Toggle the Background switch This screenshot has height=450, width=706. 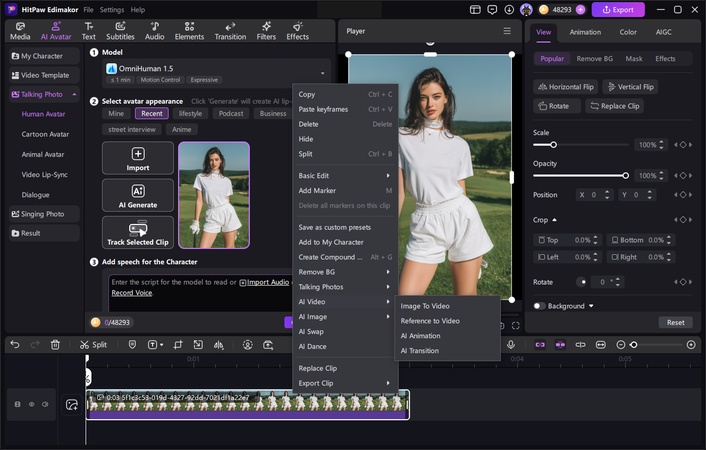point(539,306)
